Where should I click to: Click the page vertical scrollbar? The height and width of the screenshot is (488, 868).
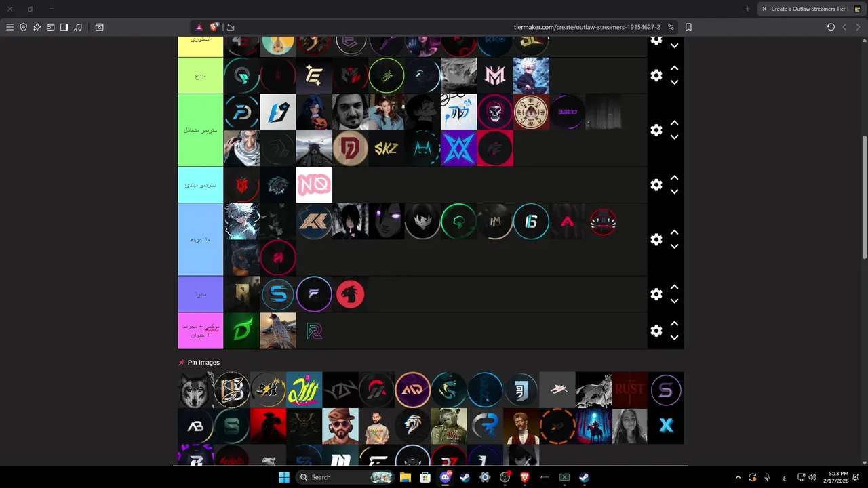[x=864, y=197]
